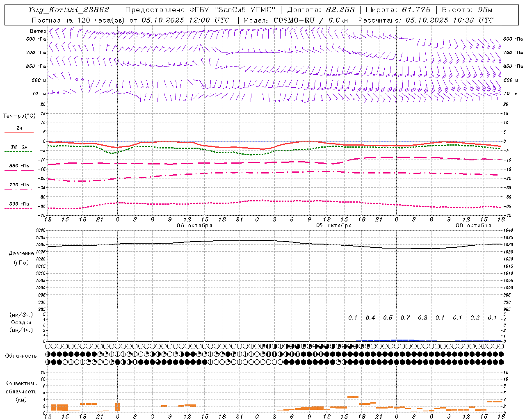This screenshot has width=525, height=420.
Task: Click the 0.5 precipitation value
Action: pyautogui.click(x=388, y=318)
